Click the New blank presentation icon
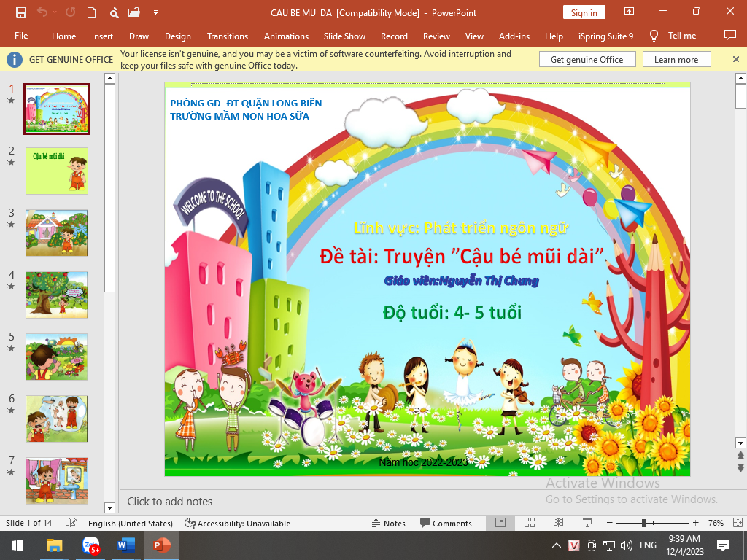The image size is (747, 560). point(91,12)
